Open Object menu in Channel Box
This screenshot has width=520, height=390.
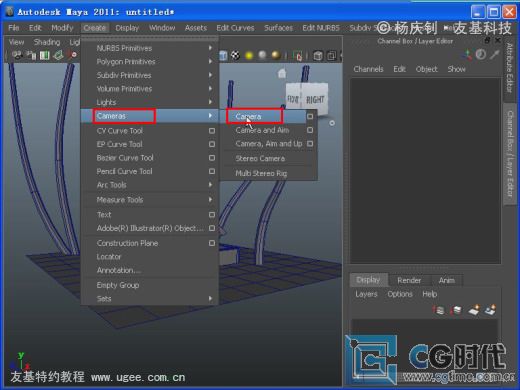[x=426, y=69]
